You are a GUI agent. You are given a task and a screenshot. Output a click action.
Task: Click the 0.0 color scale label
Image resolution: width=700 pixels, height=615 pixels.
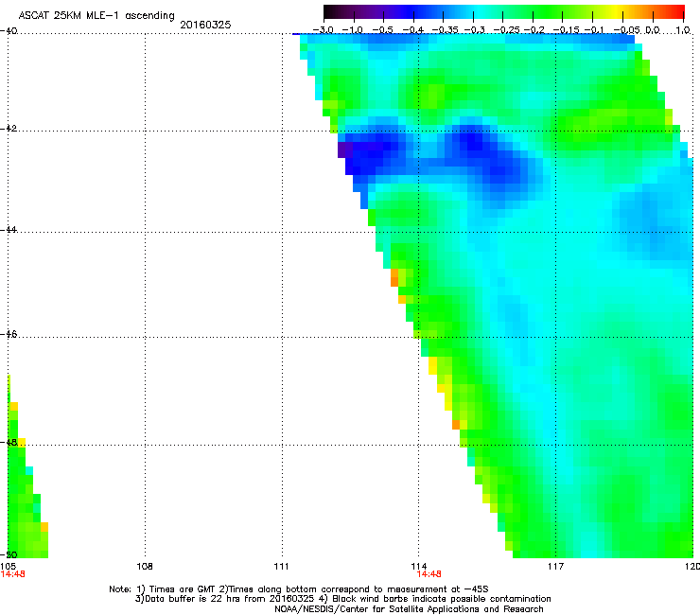click(653, 30)
